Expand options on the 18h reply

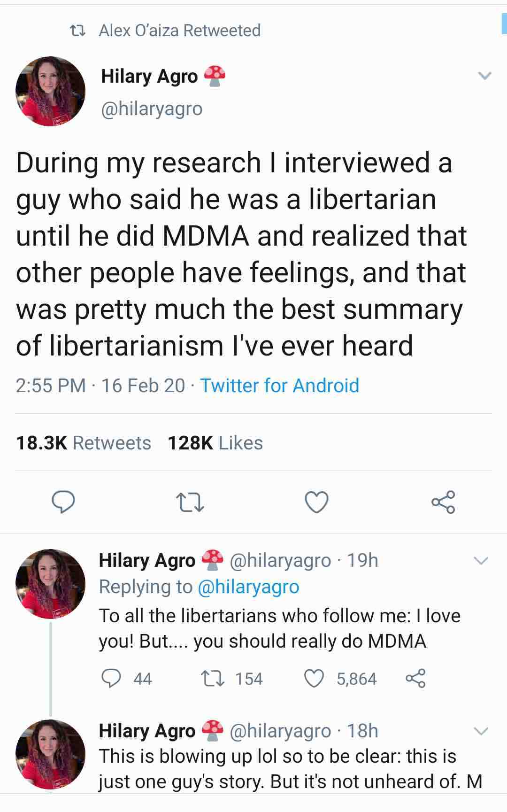pos(481,731)
